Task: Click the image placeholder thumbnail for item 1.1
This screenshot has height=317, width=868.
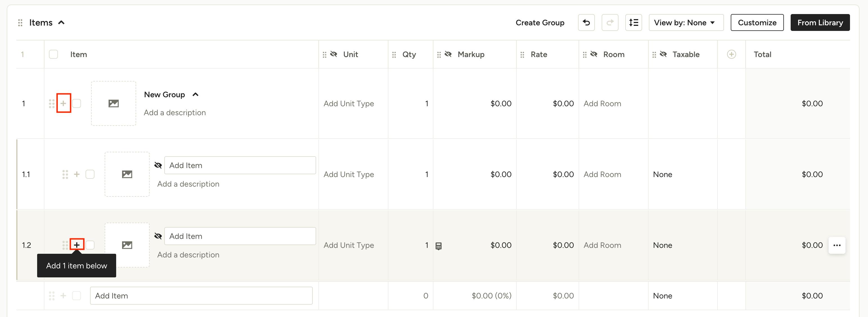Action: (127, 174)
